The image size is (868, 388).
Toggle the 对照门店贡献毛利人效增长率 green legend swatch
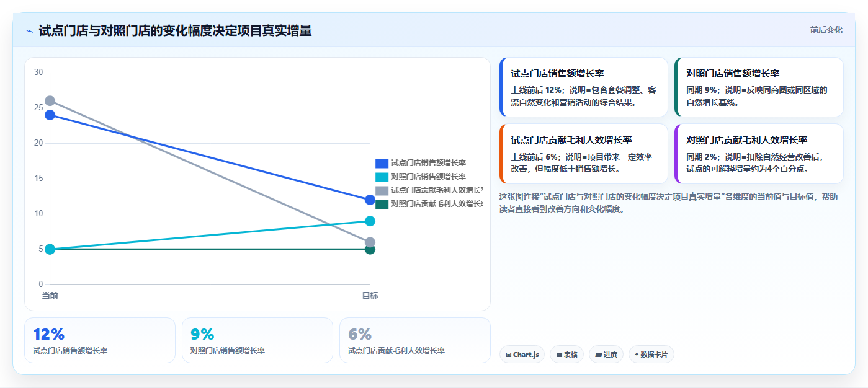click(x=382, y=204)
